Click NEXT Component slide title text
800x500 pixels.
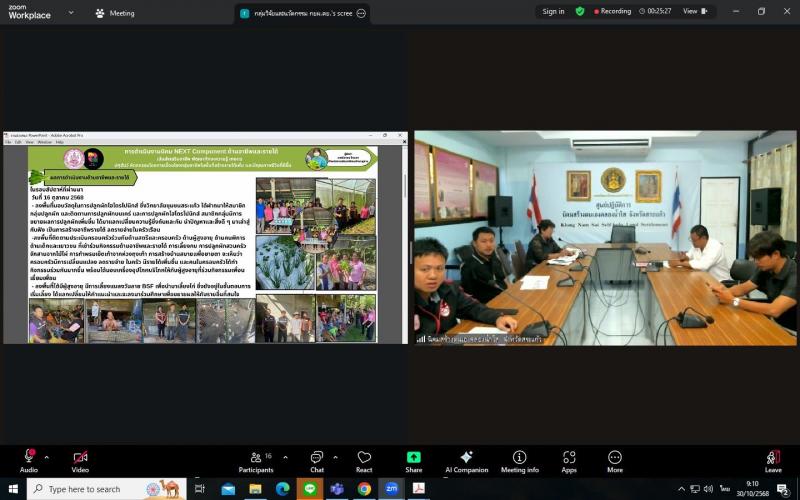201,152
